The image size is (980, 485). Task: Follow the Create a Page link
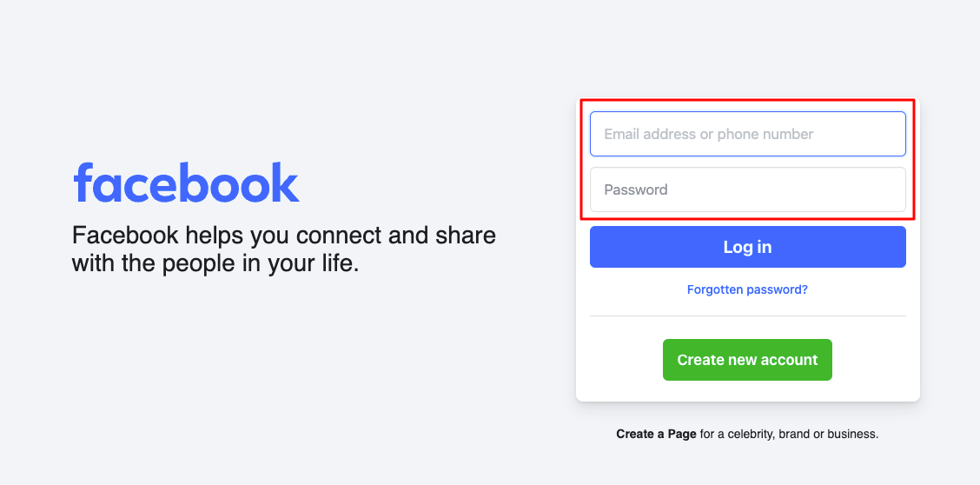click(656, 434)
